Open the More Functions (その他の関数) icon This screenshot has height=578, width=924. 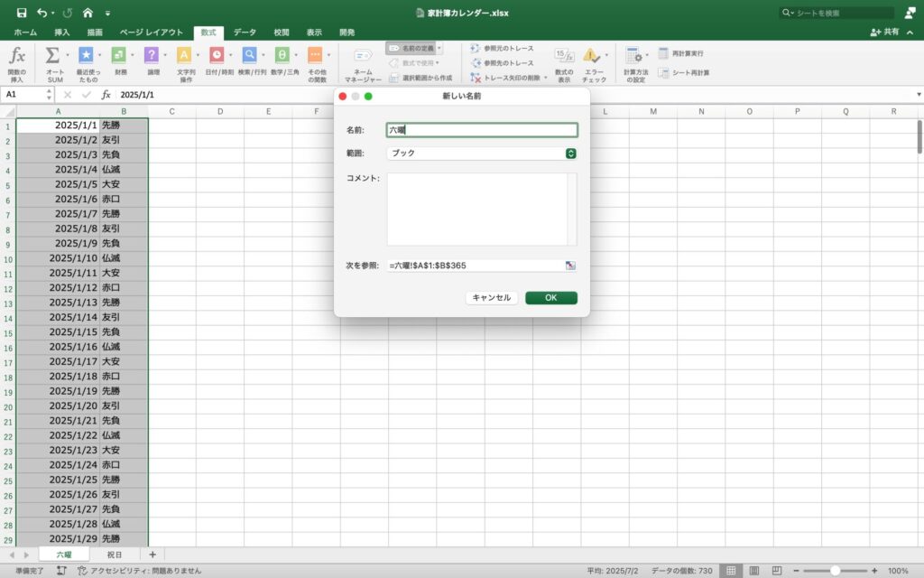(x=315, y=55)
